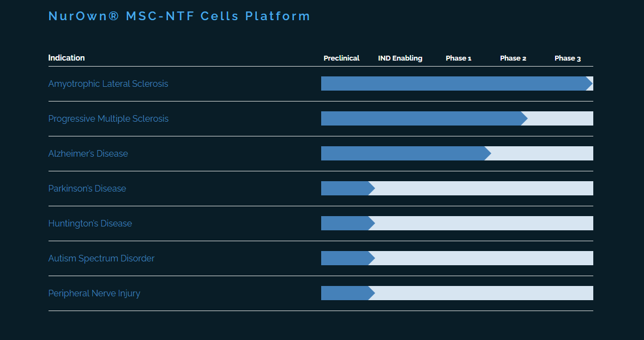Open the Progressive Multiple Sclerosis indication
The width and height of the screenshot is (644, 340).
[109, 119]
